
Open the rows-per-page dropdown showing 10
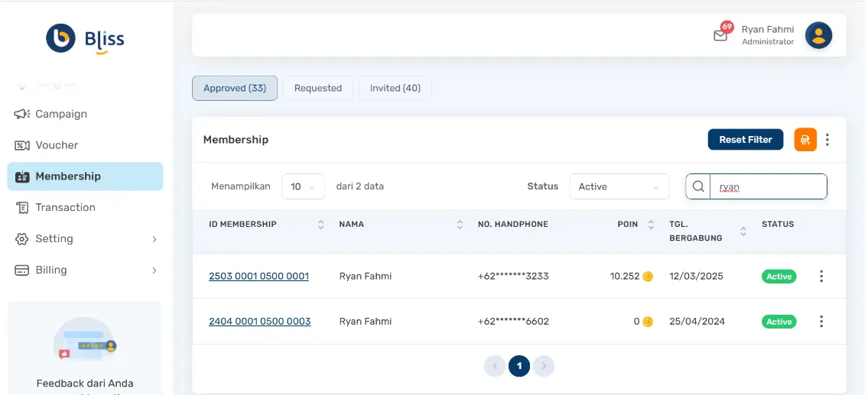click(303, 186)
